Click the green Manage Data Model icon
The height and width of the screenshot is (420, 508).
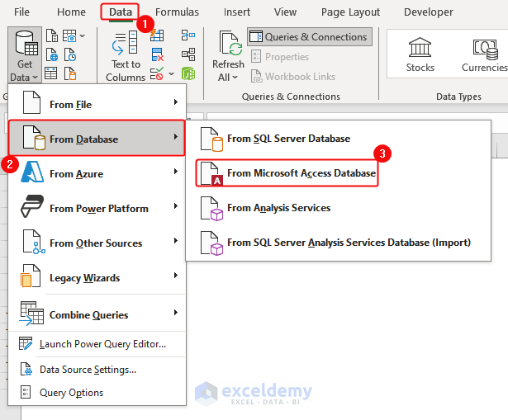pos(188,73)
